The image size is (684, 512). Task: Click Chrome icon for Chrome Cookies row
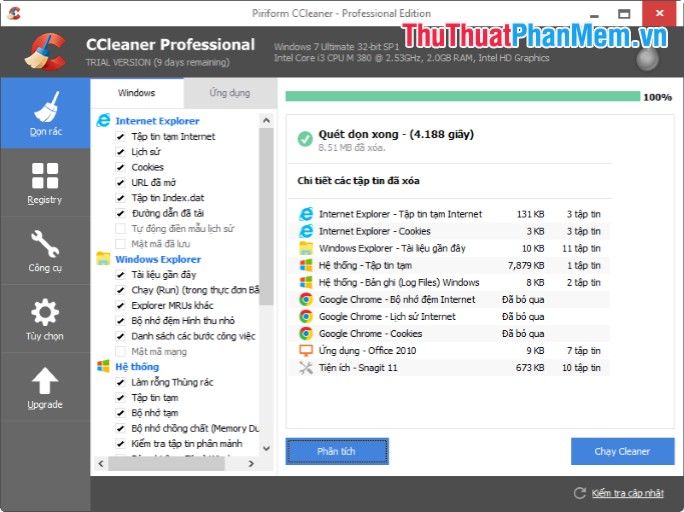point(306,333)
